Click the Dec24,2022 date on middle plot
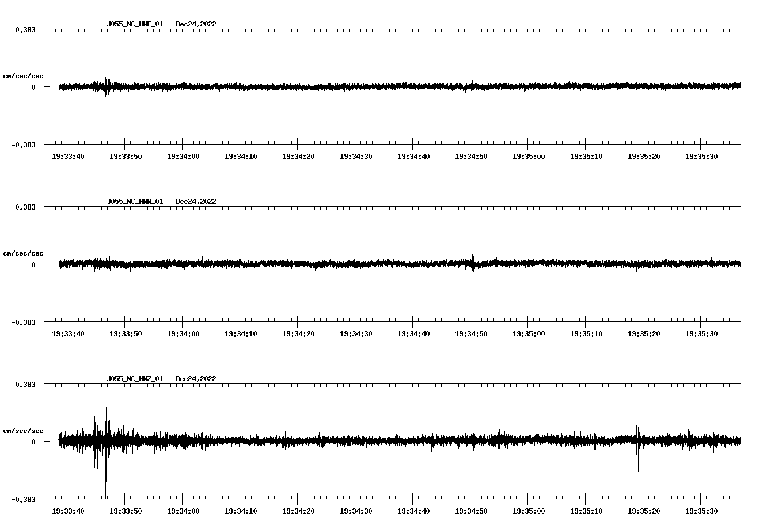This screenshot has height=532, width=782. [x=196, y=202]
